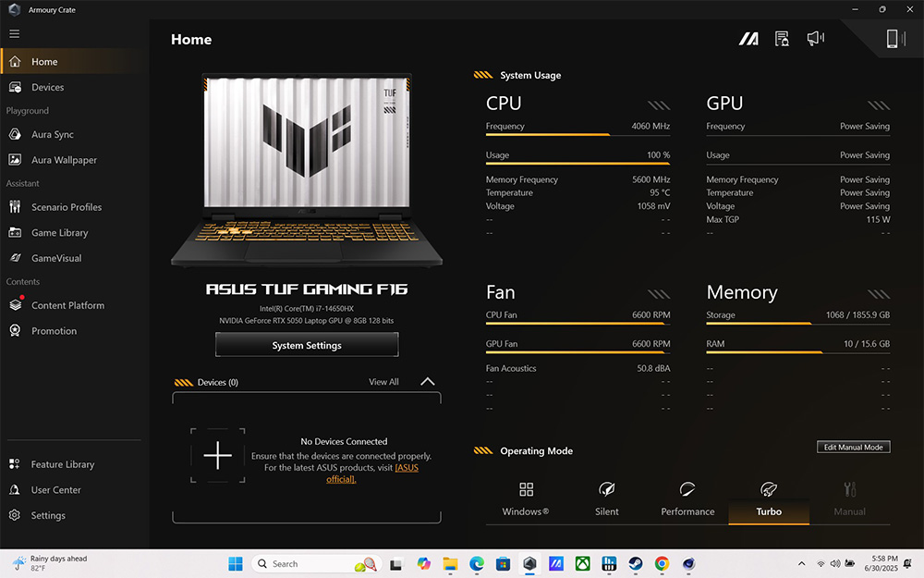The width and height of the screenshot is (924, 578).
Task: Open Armoury Crate Settings from the sidebar
Action: pyautogui.click(x=74, y=515)
